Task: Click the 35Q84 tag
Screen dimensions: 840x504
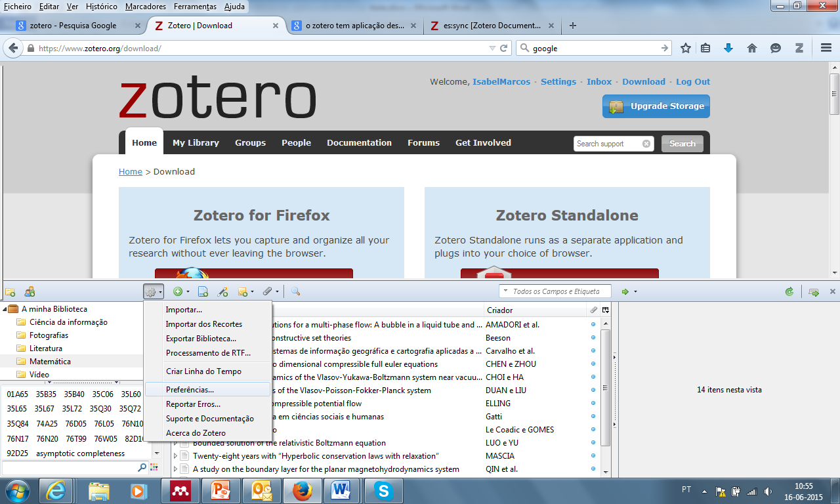Action: [x=18, y=423]
